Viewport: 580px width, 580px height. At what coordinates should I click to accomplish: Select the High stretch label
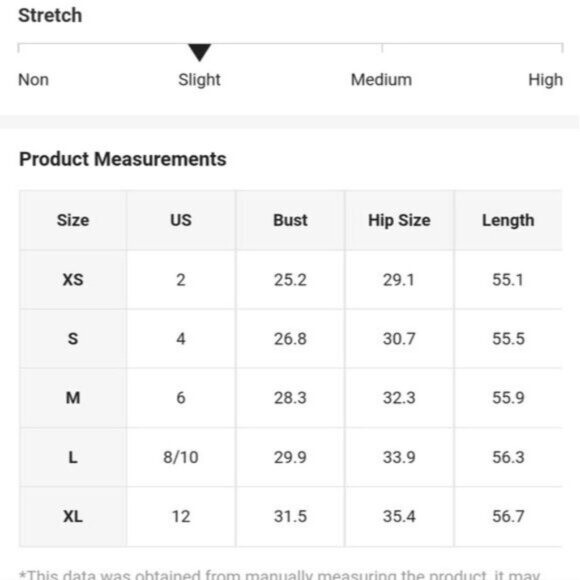(546, 80)
